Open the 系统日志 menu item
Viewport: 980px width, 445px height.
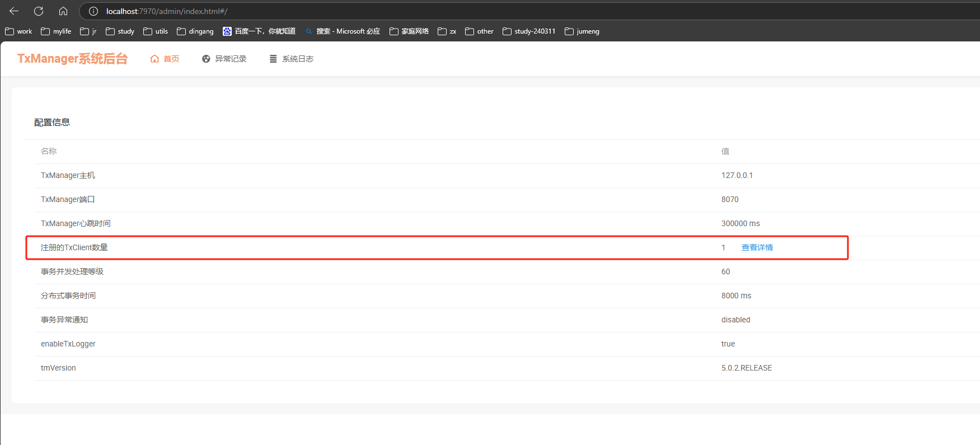[292, 59]
